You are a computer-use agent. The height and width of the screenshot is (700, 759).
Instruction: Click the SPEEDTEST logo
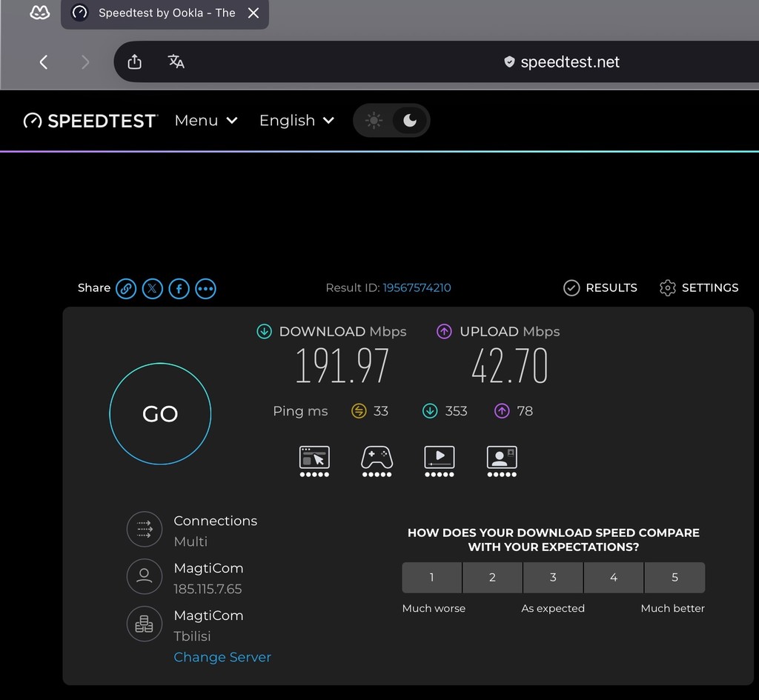click(90, 121)
